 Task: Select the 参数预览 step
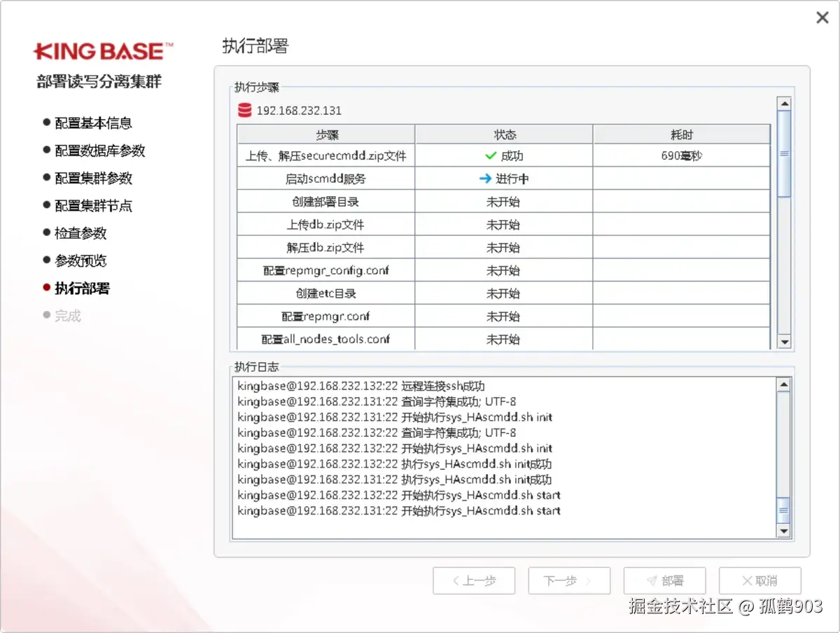click(80, 260)
